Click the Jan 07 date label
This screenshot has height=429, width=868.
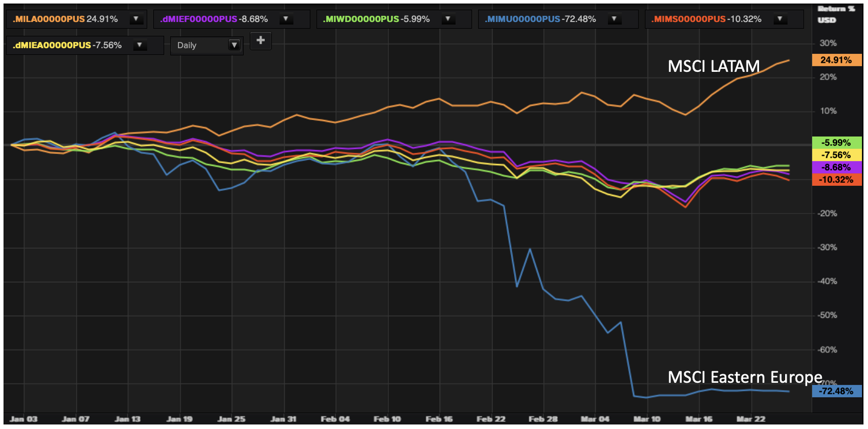tap(75, 419)
